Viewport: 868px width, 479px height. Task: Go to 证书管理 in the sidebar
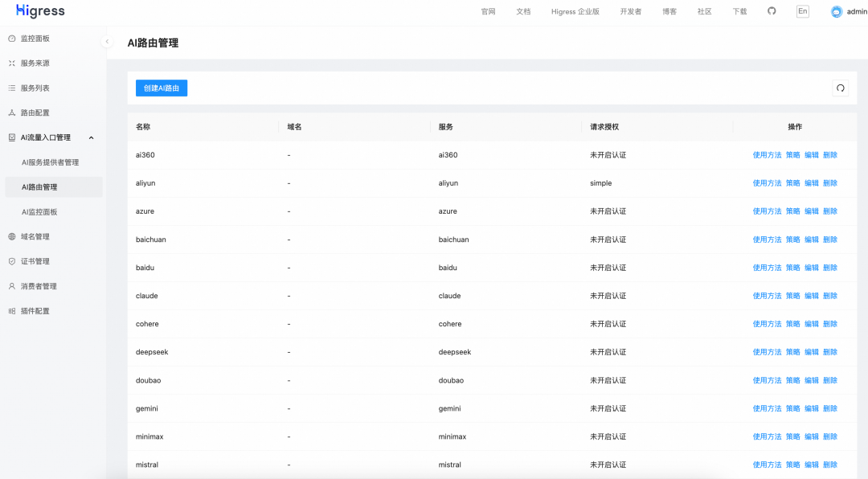tap(35, 261)
